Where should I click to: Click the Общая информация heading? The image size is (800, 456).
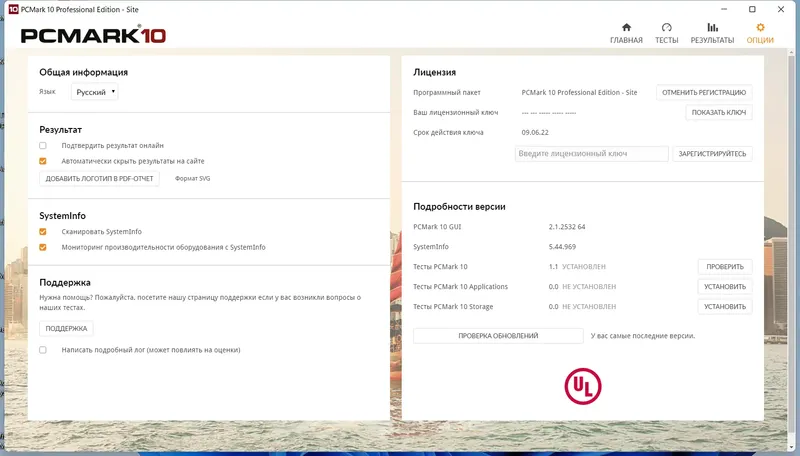[84, 72]
